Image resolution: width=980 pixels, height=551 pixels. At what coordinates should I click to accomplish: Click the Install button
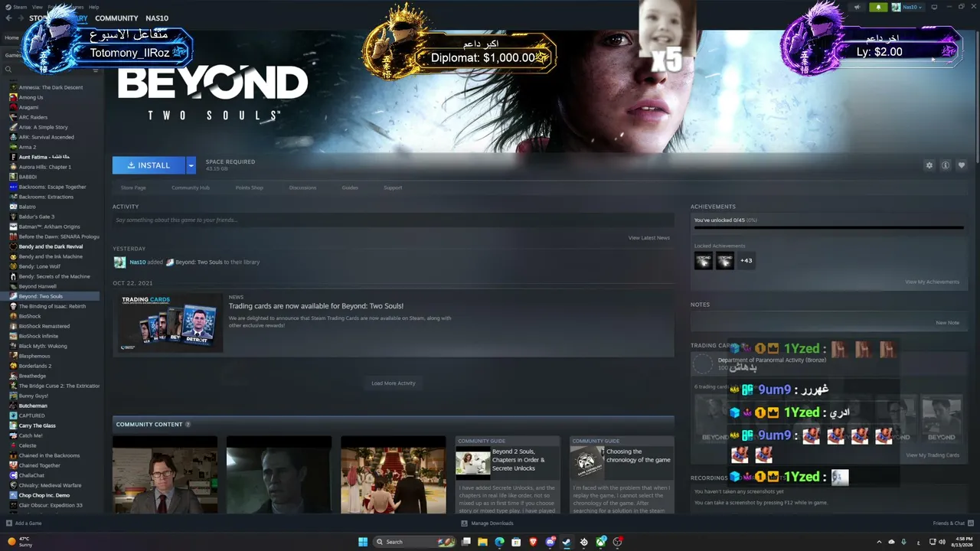tap(149, 165)
